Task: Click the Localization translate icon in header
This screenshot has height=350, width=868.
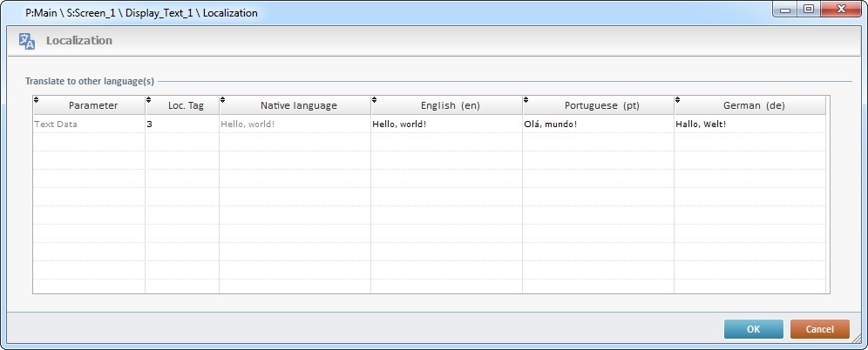Action: 27,41
